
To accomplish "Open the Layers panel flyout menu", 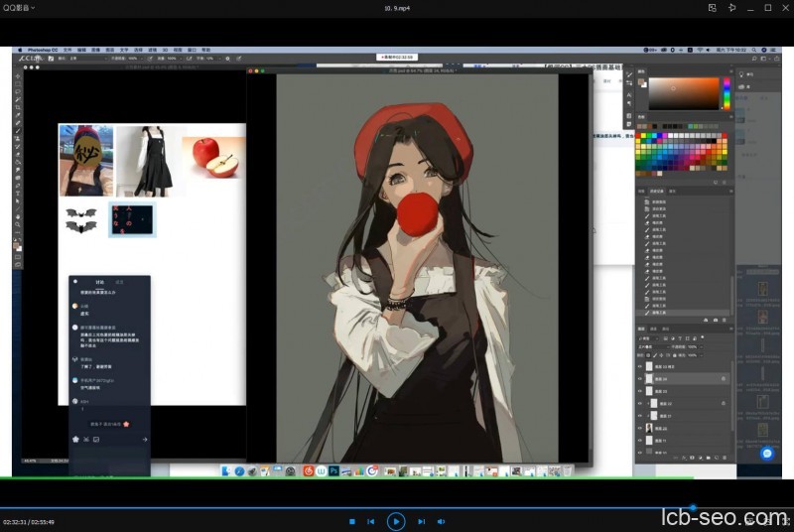I will tap(731, 329).
